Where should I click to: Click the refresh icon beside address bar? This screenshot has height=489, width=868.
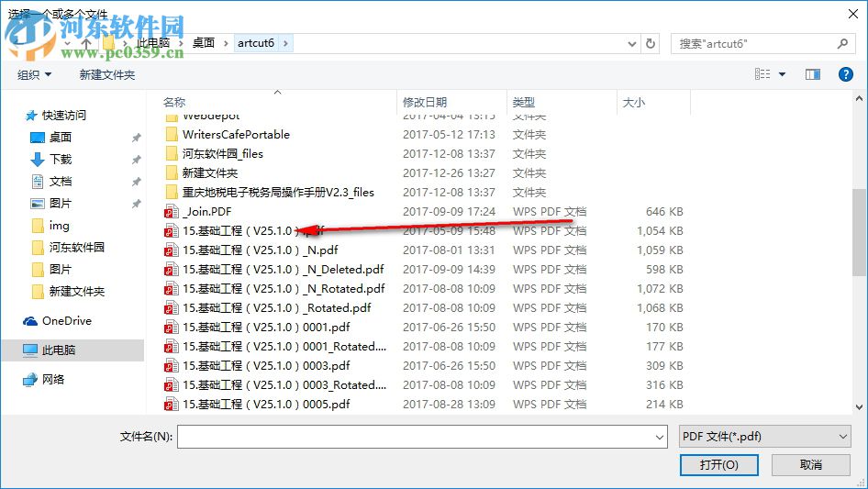tap(651, 43)
